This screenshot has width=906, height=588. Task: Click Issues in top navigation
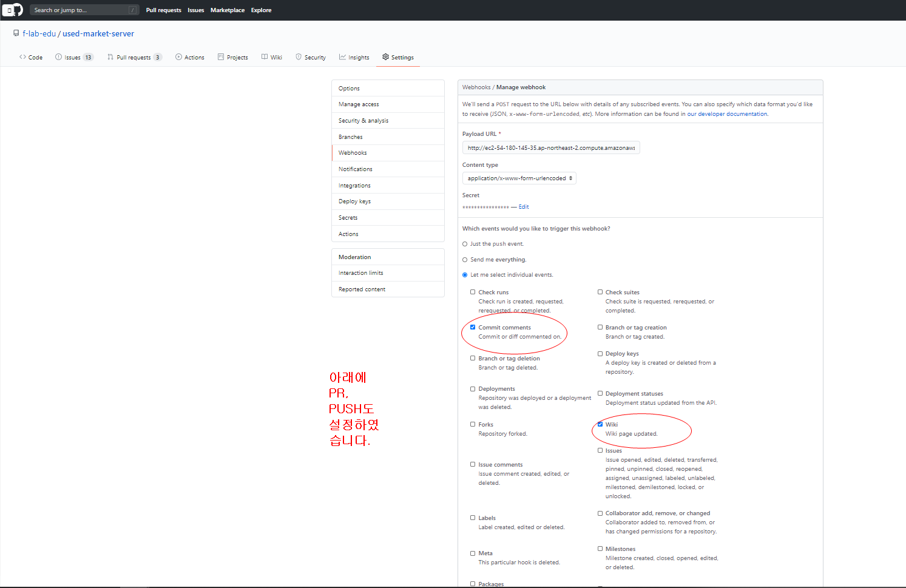tap(196, 10)
